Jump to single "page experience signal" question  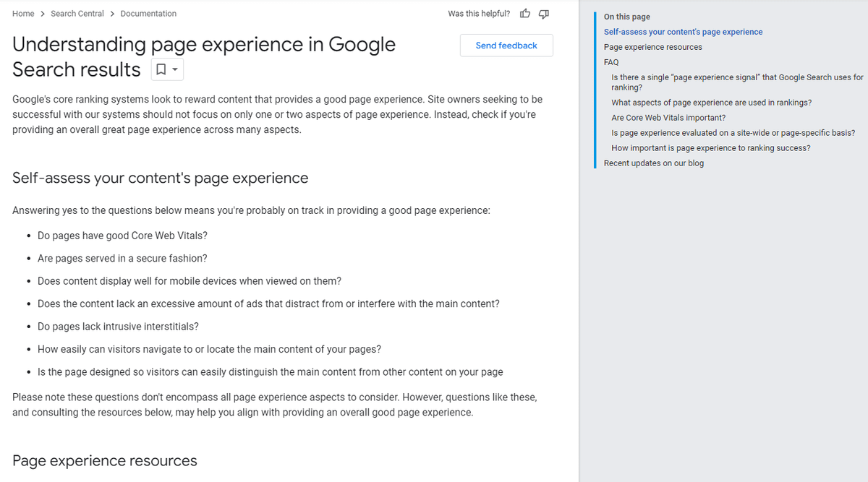tap(736, 82)
